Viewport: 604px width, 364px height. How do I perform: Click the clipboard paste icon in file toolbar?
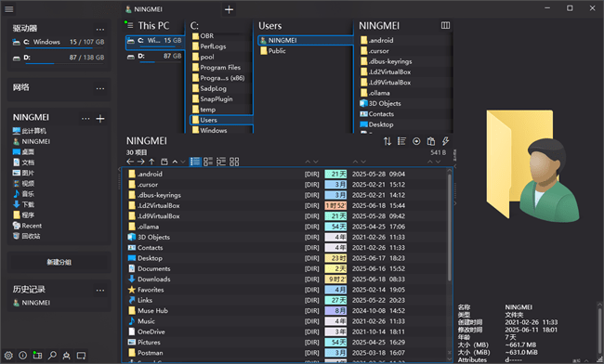click(431, 141)
